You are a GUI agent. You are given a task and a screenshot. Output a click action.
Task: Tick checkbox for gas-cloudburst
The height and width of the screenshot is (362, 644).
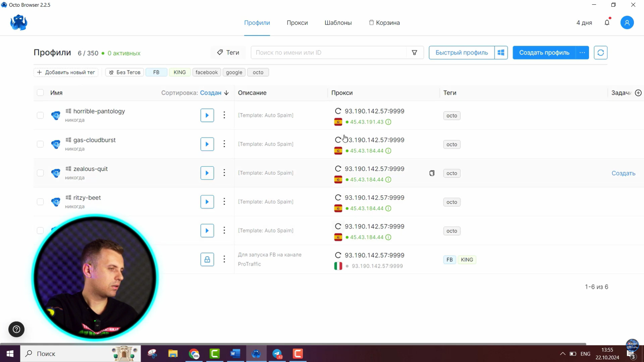click(x=40, y=144)
